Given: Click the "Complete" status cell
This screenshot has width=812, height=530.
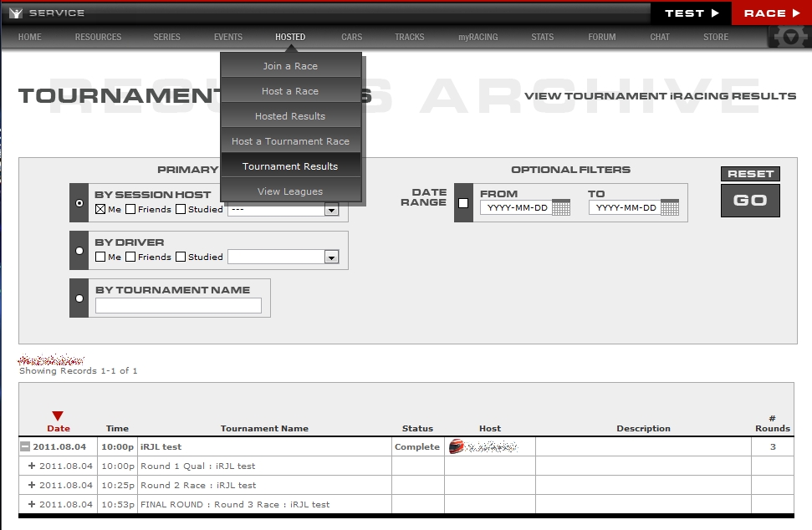Looking at the screenshot, I should (417, 446).
